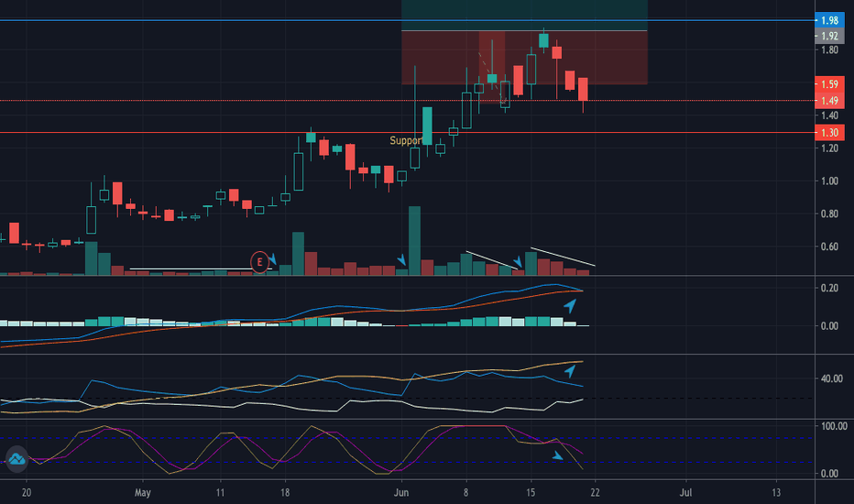Click the '20' date label
Image resolution: width=854 pixels, height=504 pixels.
27,493
